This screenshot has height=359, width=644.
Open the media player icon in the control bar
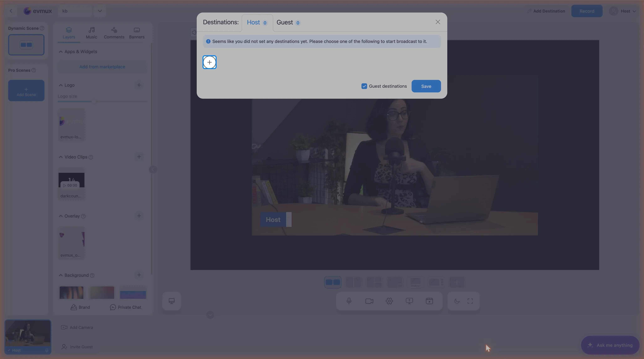[x=429, y=301]
